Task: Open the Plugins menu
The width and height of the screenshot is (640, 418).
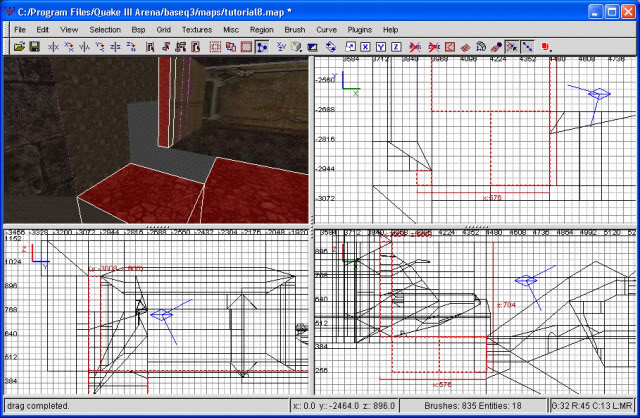Action: [360, 30]
